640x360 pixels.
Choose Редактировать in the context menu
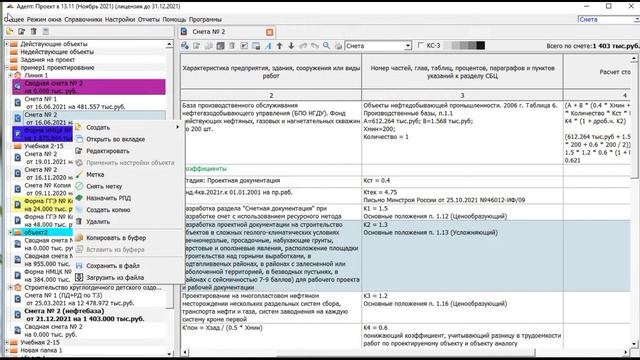(x=128, y=151)
